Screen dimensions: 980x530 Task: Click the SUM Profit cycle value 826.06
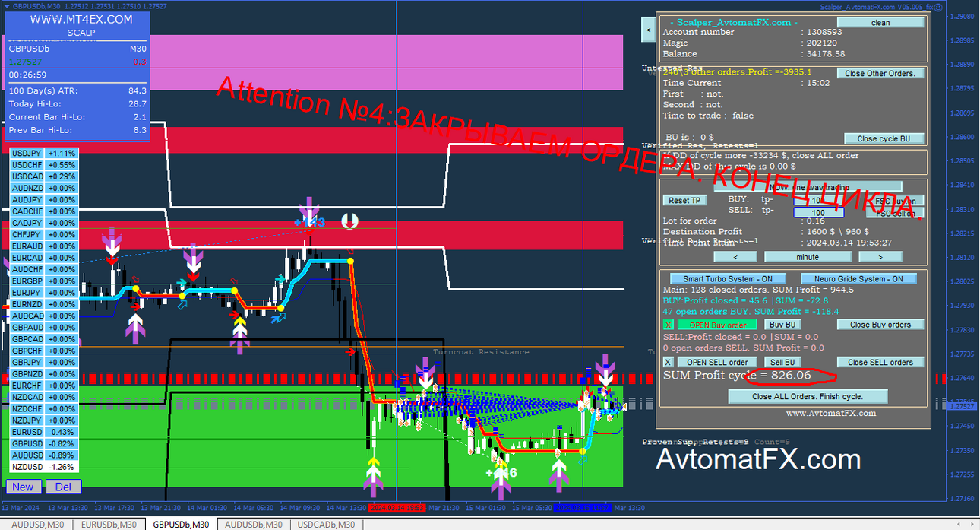(x=791, y=376)
